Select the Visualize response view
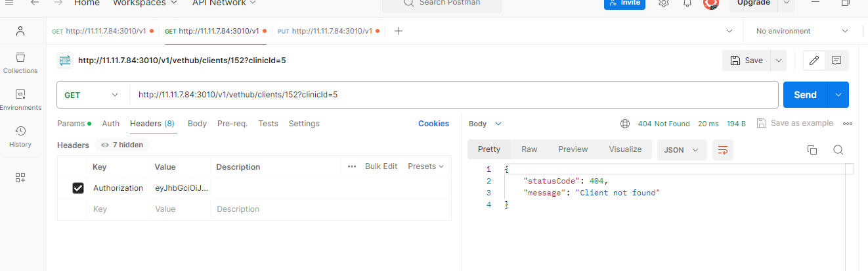The image size is (868, 271). click(x=625, y=149)
